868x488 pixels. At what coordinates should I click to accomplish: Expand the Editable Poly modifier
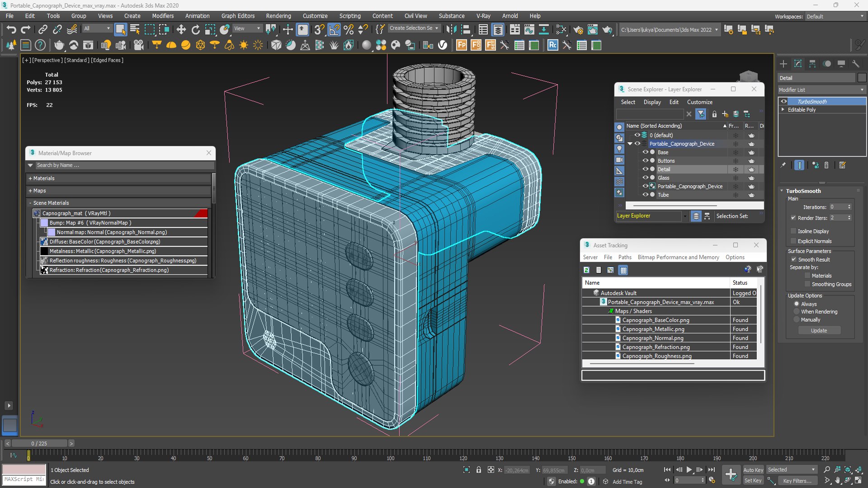pos(783,109)
